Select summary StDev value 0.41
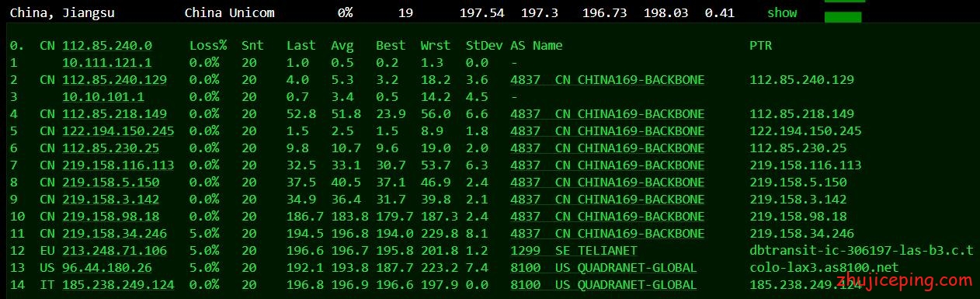Viewport: 980px width, 299px height. pos(720,12)
